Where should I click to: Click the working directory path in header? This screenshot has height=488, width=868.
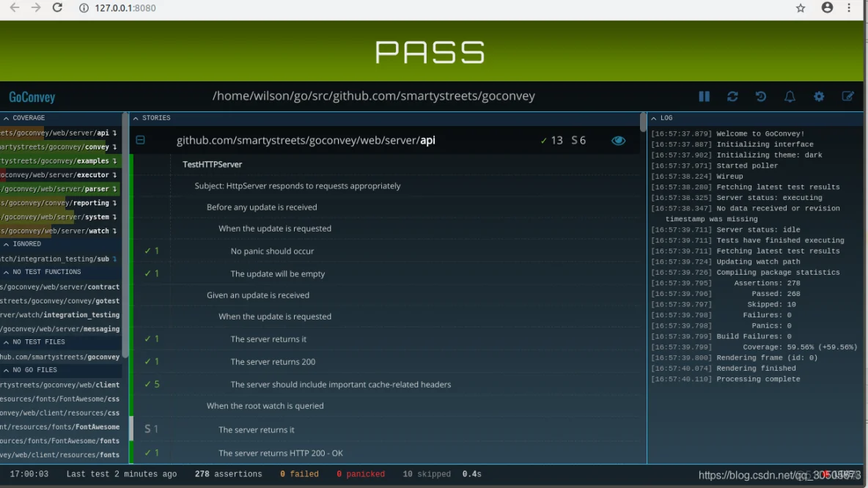[374, 96]
